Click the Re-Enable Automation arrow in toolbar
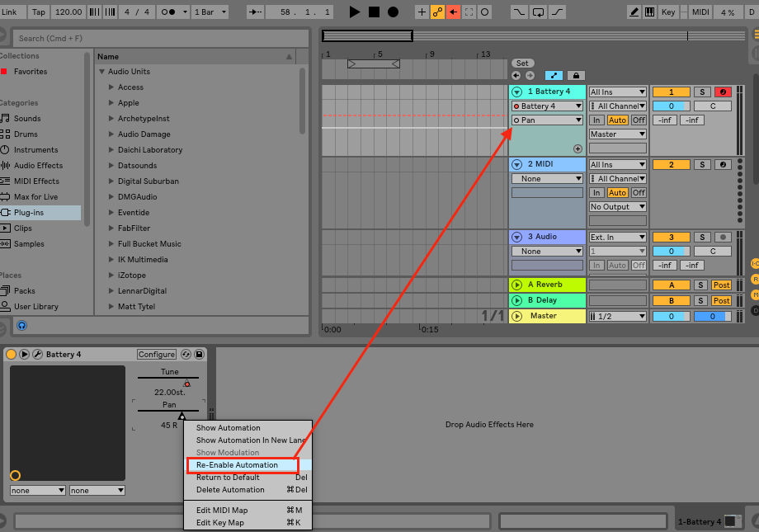759x532 pixels. point(453,12)
